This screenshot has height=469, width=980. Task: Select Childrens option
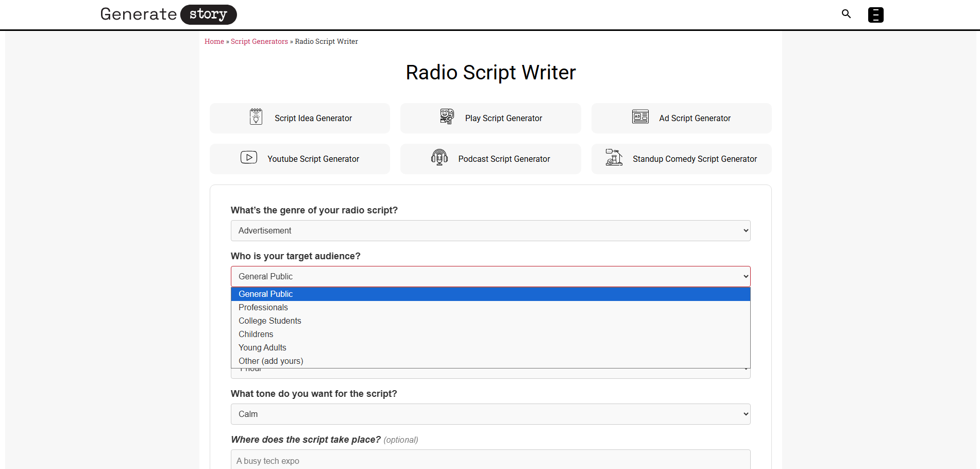coord(491,334)
